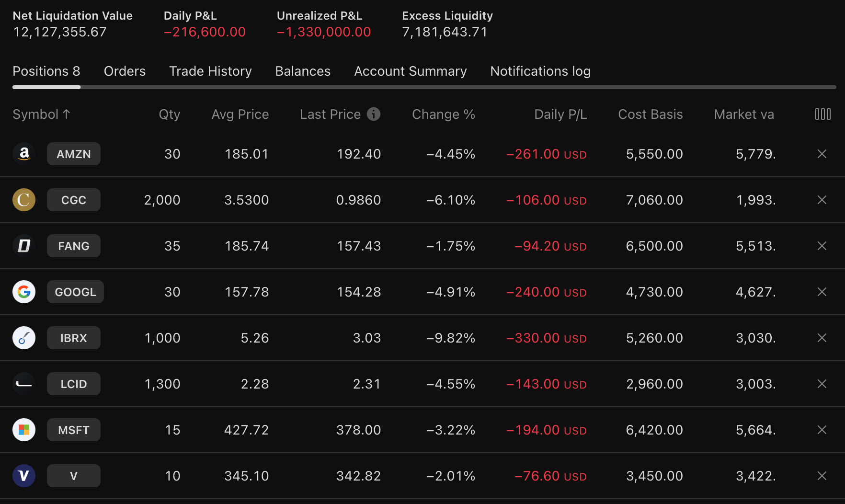The height and width of the screenshot is (504, 845).
Task: Open the Account Summary tab
Action: coord(410,71)
